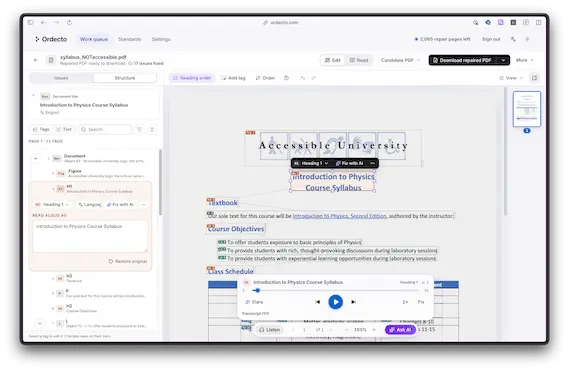Viewport: 569px width, 371px height.
Task: Click the language translate icon in header
Action: point(513,39)
